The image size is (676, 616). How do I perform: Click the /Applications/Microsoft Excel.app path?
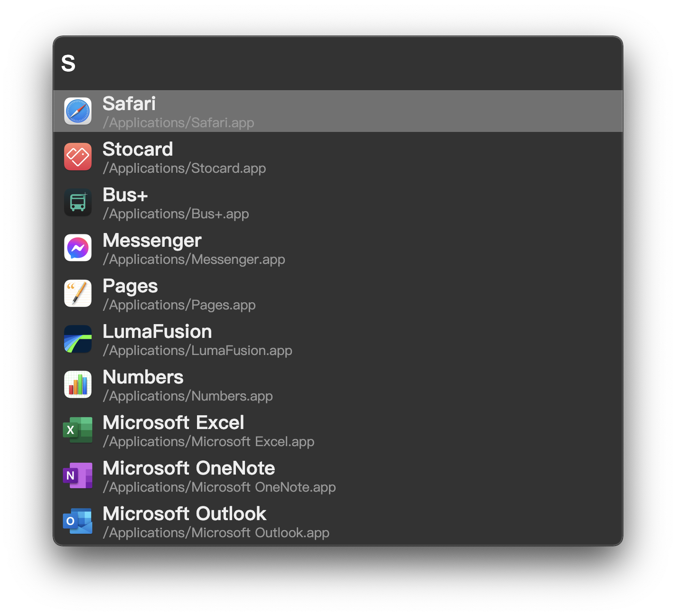(x=208, y=442)
